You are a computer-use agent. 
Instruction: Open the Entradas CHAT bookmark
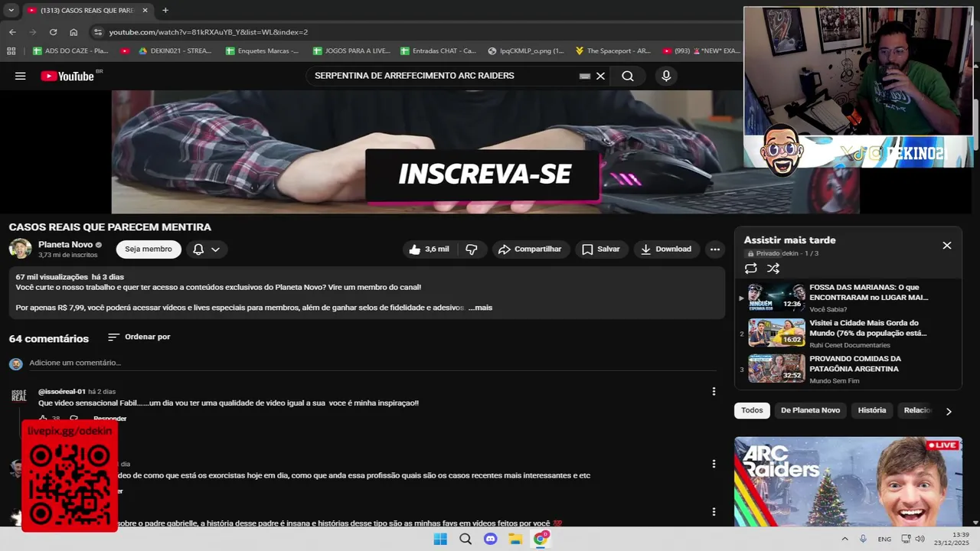(x=438, y=51)
